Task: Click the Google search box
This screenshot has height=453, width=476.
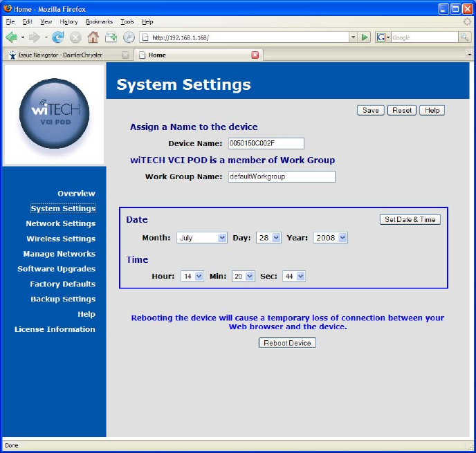Action: coord(424,37)
